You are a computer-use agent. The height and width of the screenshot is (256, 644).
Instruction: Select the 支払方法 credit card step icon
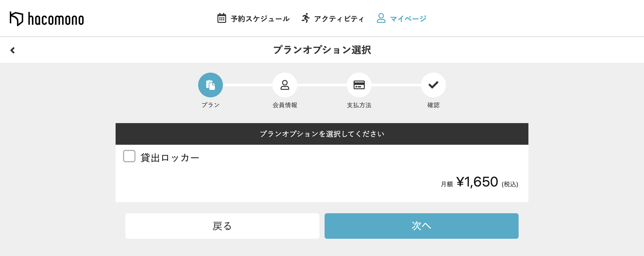point(359,85)
